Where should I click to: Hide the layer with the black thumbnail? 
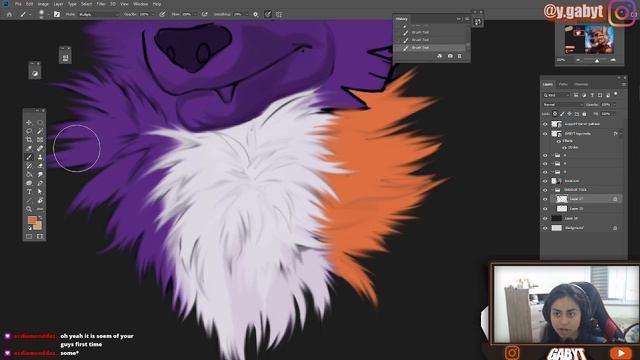coord(545,218)
